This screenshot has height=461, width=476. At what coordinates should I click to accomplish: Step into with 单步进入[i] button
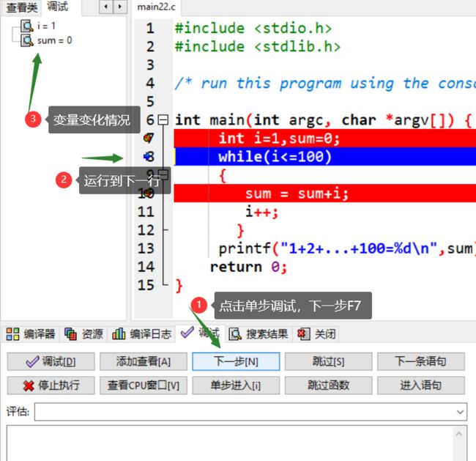[x=236, y=386]
